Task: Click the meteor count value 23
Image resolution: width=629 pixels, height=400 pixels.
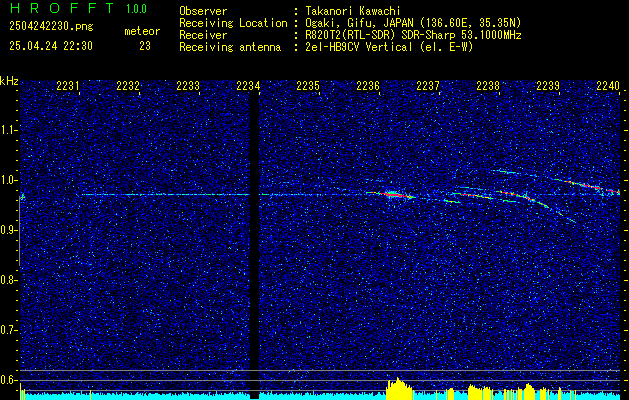Action: pyautogui.click(x=145, y=46)
